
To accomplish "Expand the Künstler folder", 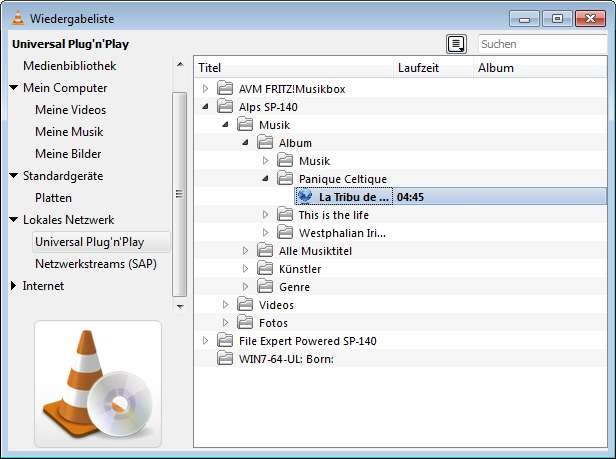I will pos(246,268).
